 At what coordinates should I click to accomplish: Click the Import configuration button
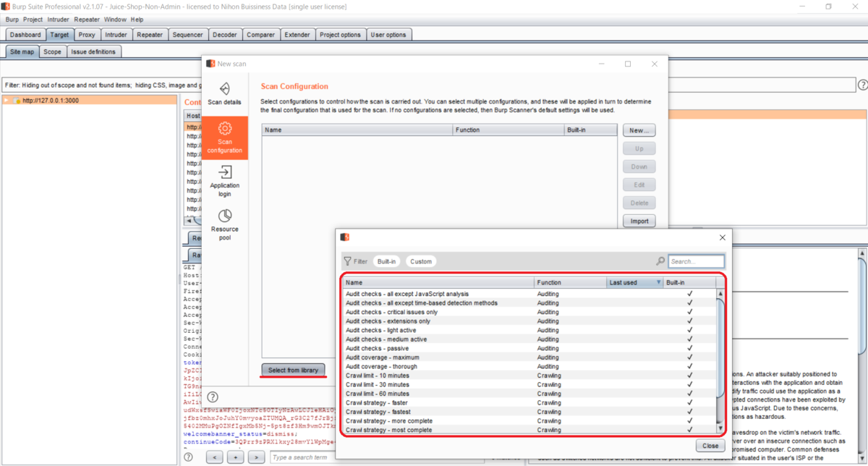click(639, 221)
